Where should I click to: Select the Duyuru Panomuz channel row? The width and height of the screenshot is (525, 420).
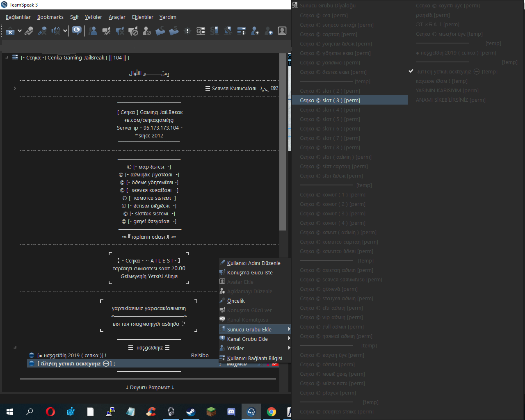(150, 387)
